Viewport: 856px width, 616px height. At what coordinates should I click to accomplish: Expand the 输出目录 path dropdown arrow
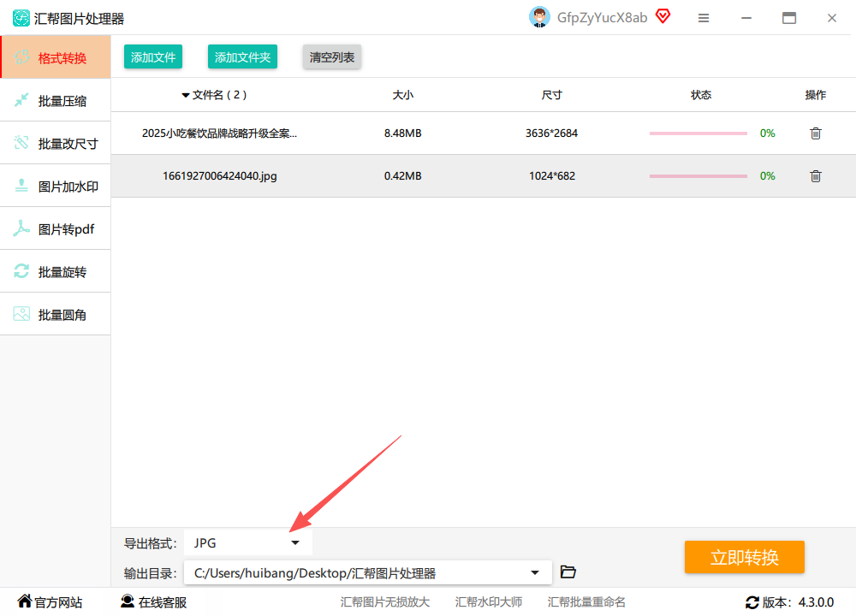535,572
